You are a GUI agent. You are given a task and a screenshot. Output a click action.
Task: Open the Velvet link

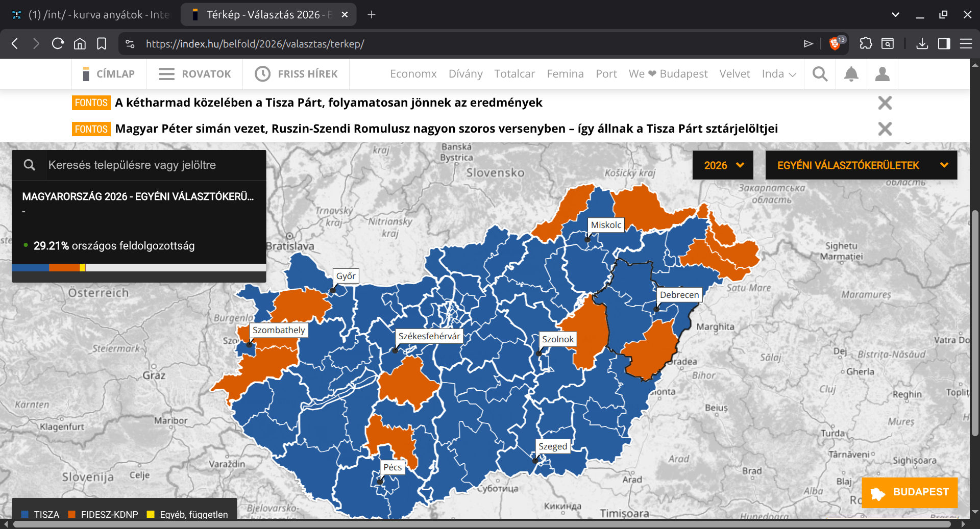(734, 74)
